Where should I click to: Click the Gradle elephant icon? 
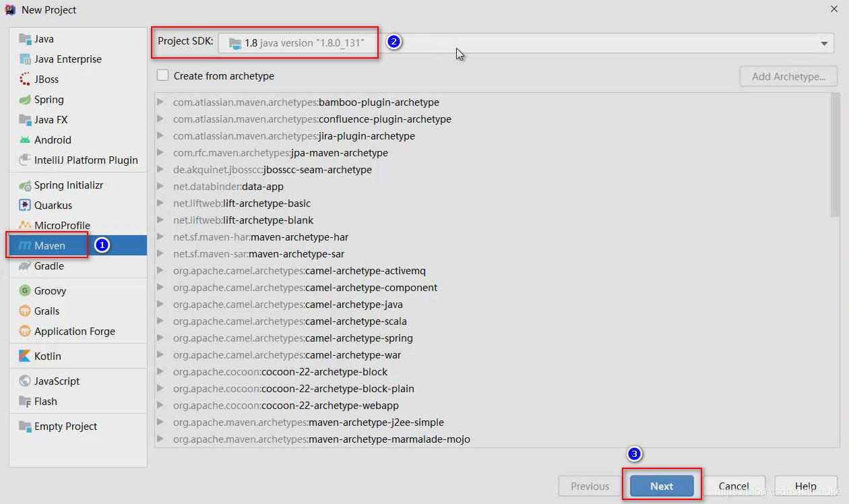coord(25,266)
